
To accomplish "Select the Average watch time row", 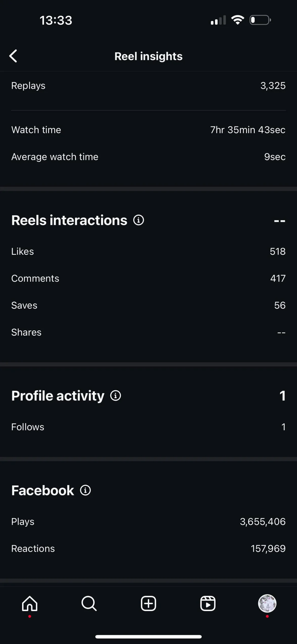I will [148, 157].
